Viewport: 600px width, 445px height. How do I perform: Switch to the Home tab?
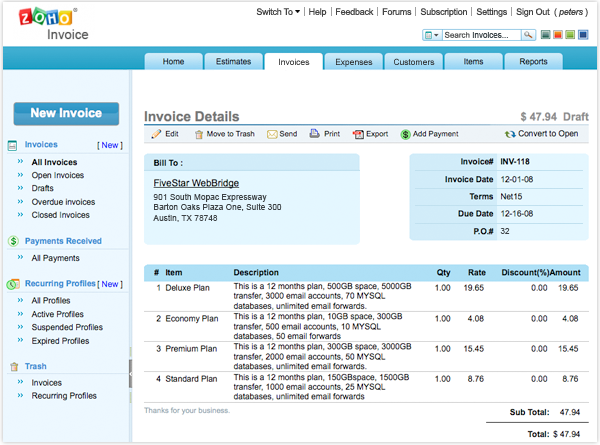click(173, 62)
